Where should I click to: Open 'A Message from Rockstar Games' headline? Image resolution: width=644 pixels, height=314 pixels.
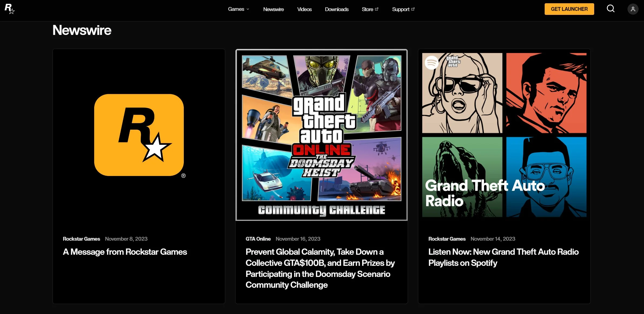(125, 252)
